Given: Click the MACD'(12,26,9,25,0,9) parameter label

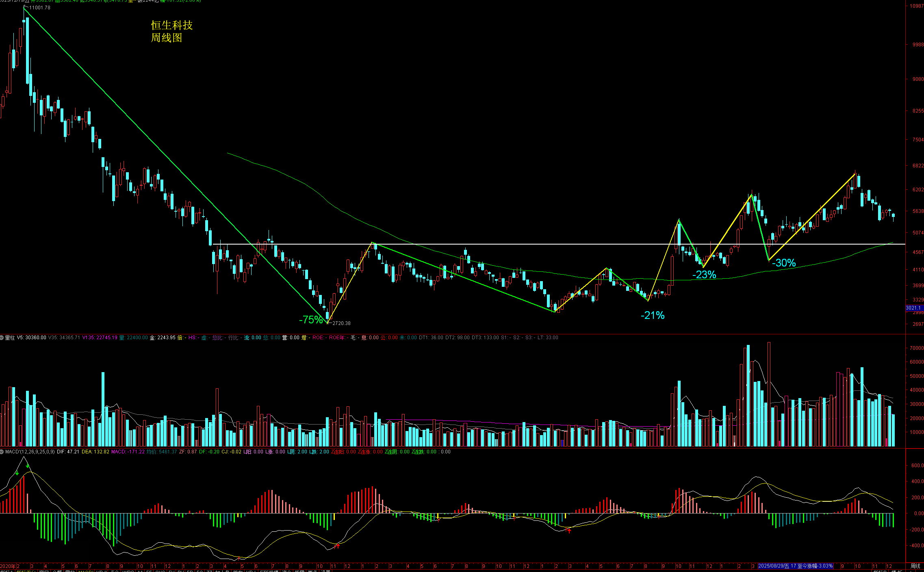Looking at the screenshot, I should [30, 452].
